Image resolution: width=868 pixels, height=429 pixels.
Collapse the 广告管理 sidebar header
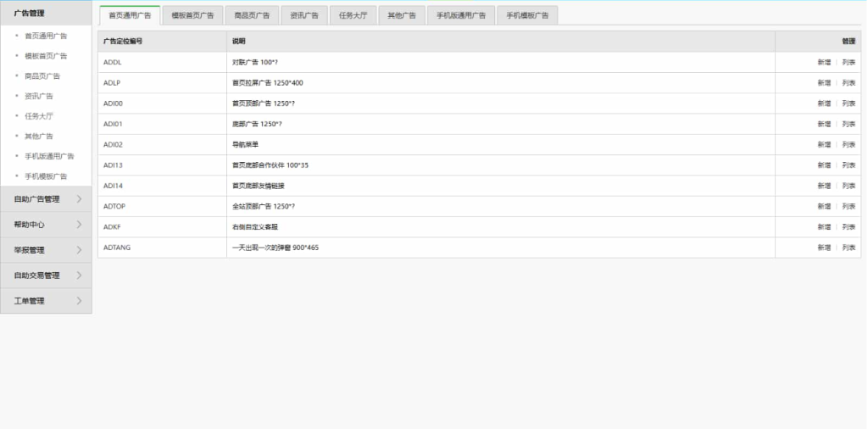click(x=46, y=13)
